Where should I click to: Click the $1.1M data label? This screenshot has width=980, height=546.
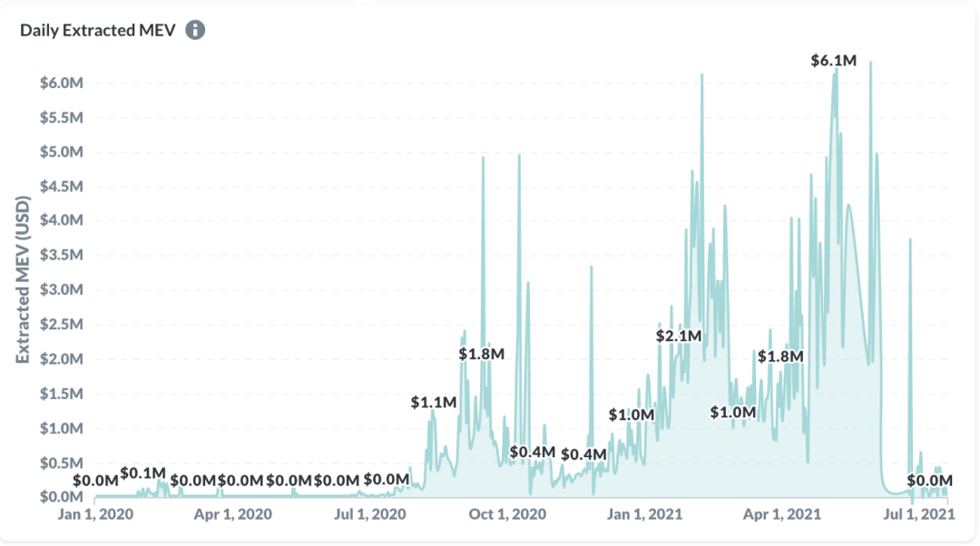(x=433, y=403)
